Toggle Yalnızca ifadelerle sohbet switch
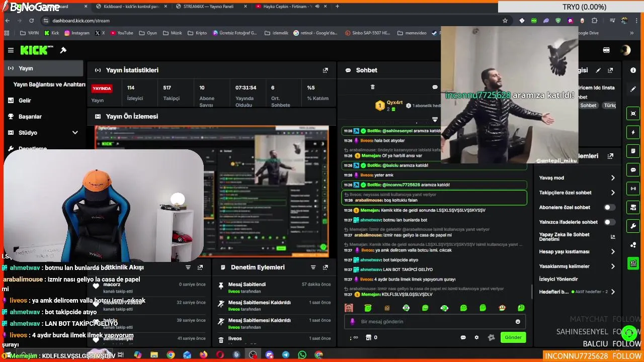The image size is (644, 362). click(609, 222)
